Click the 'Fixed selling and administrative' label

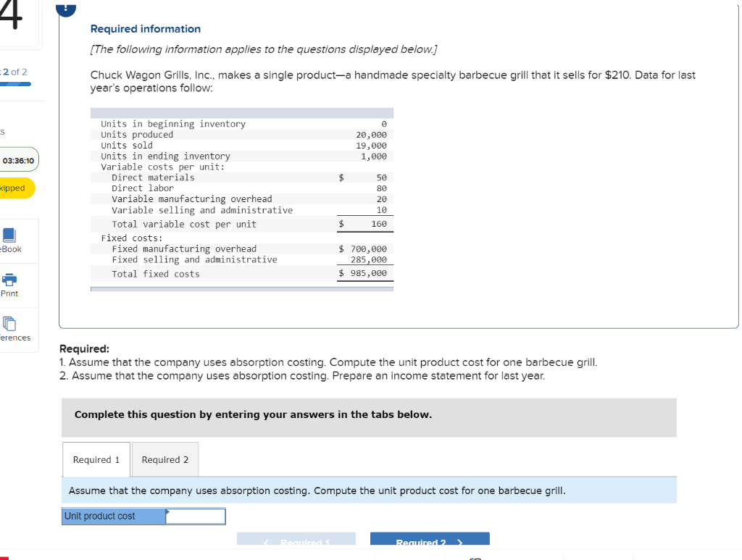click(x=194, y=259)
